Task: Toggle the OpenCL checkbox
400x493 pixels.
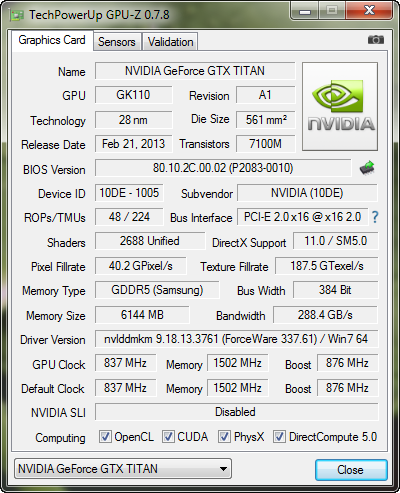Action: (x=105, y=437)
